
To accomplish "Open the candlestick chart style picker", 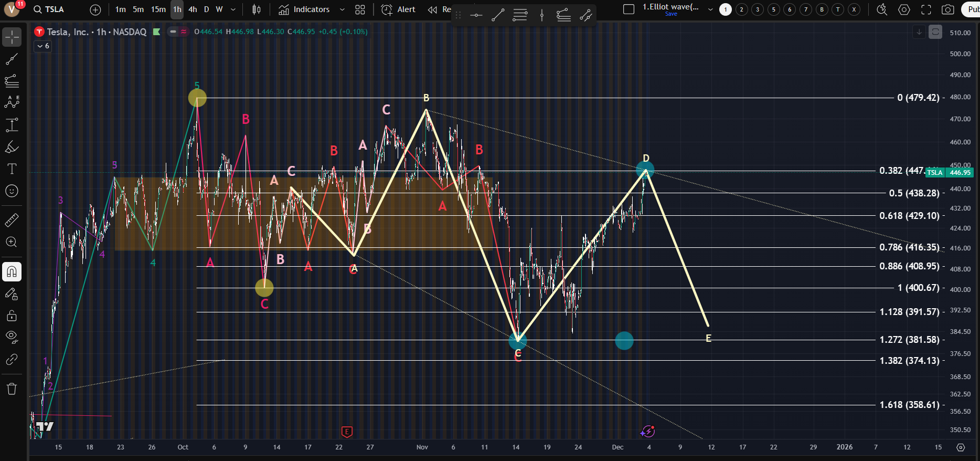I will (257, 9).
